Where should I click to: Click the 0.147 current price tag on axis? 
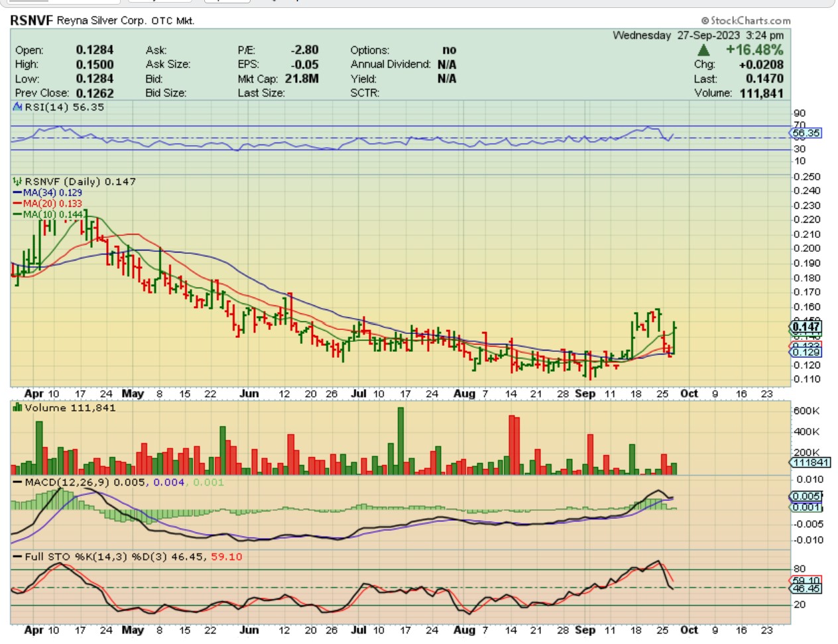[x=806, y=327]
